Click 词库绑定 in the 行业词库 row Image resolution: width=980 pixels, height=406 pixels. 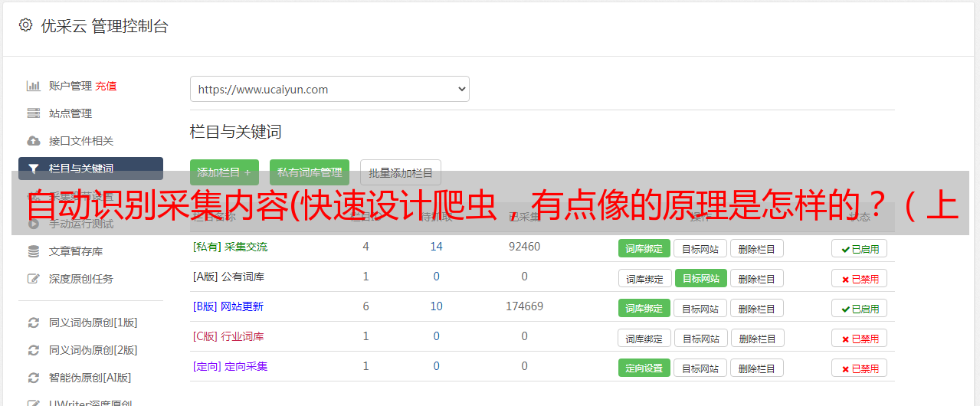click(644, 338)
